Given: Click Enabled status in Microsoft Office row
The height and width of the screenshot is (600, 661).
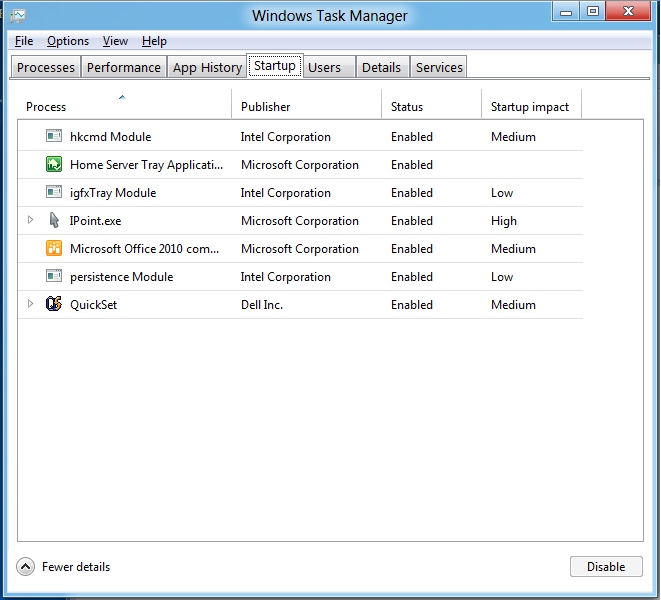Looking at the screenshot, I should point(411,249).
